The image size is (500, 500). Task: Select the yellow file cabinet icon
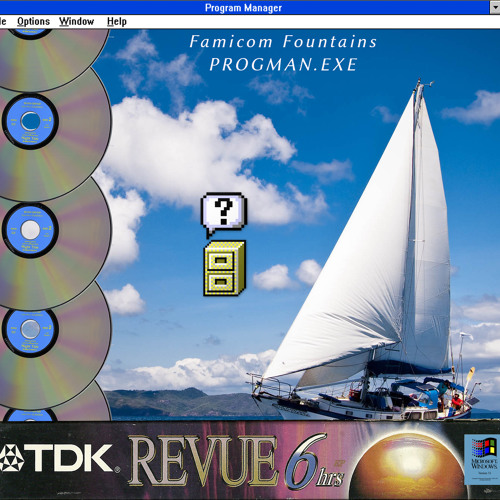(224, 268)
